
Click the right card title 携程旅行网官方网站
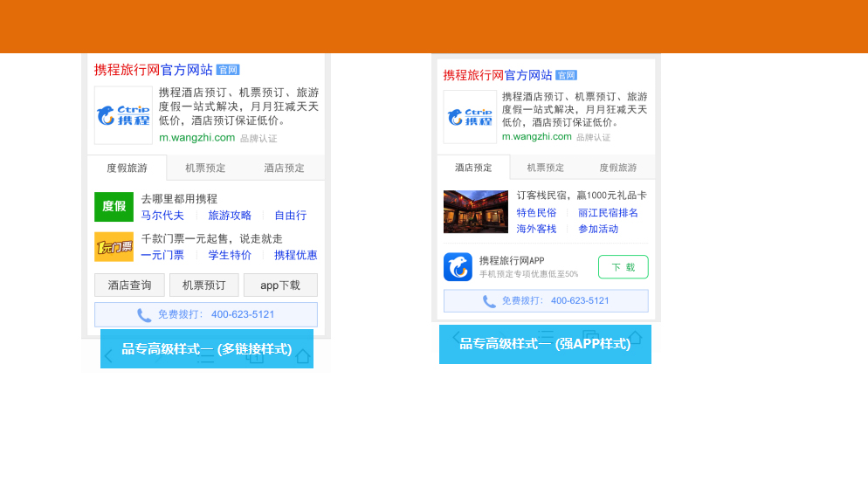click(x=498, y=75)
